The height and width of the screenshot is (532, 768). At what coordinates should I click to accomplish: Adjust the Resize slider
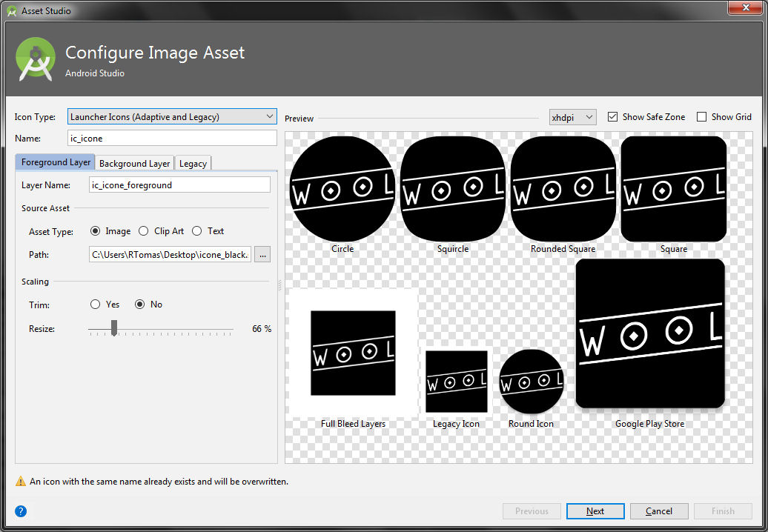coord(113,328)
